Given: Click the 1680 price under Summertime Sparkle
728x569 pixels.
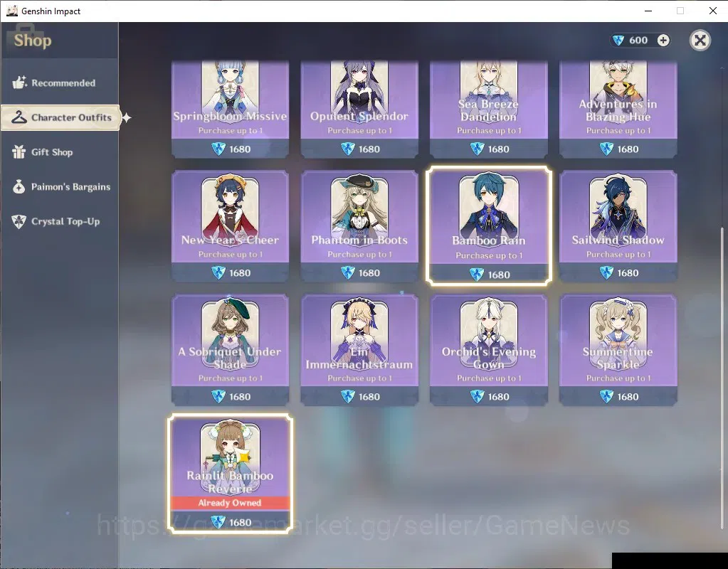Looking at the screenshot, I should tap(628, 397).
